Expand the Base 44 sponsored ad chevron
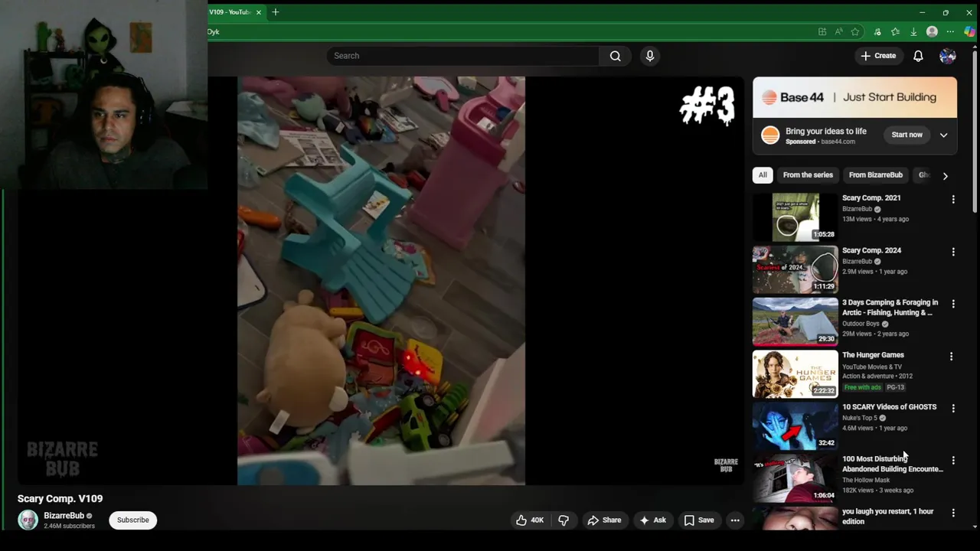 [943, 135]
